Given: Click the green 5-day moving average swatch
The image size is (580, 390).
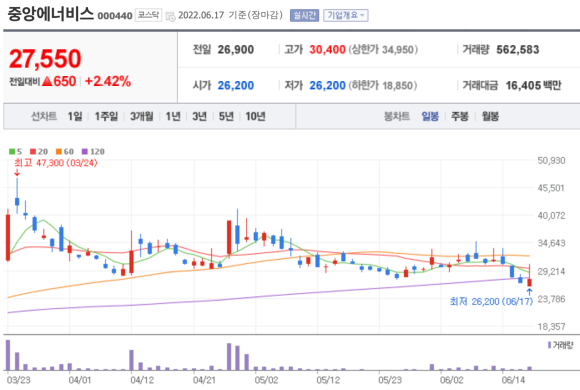Looking at the screenshot, I should click(x=12, y=152).
